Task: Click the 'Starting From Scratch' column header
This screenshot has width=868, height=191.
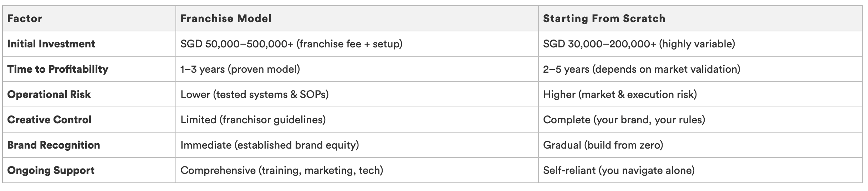Action: (x=604, y=19)
